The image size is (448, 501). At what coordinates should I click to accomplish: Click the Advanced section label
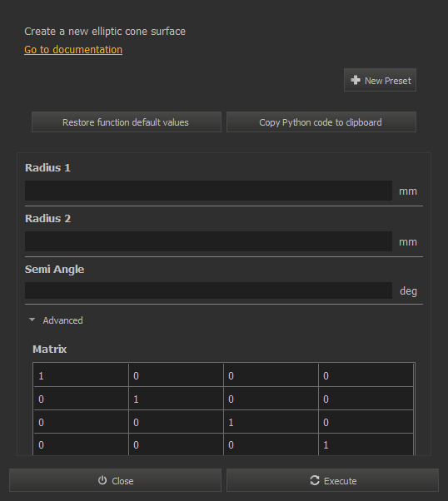click(63, 320)
